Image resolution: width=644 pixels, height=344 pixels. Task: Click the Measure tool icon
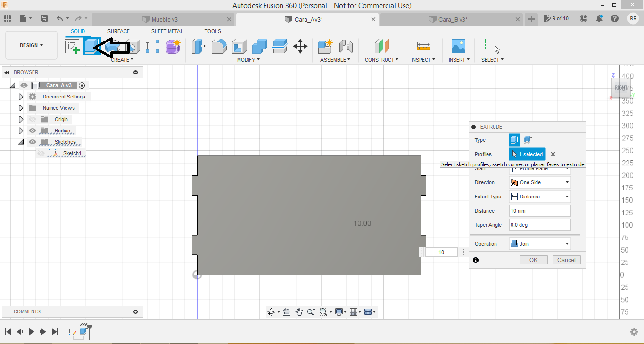423,46
